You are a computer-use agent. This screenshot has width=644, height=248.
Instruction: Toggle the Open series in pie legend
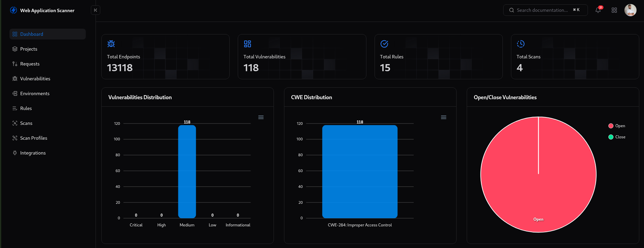pyautogui.click(x=617, y=126)
